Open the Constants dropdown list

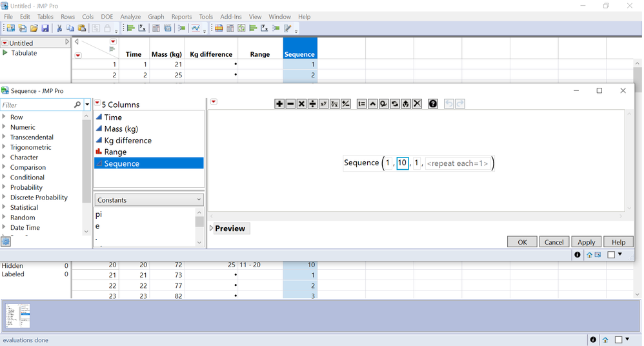(x=149, y=200)
